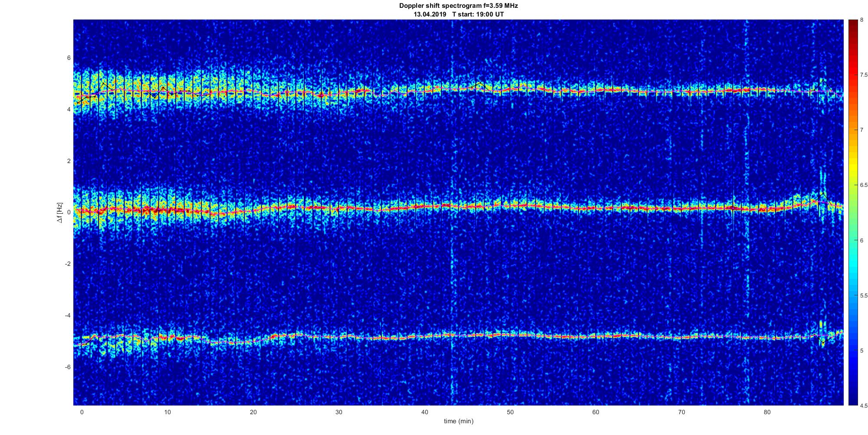
Task: Click the x-axis tick label '60'
Action: [596, 412]
